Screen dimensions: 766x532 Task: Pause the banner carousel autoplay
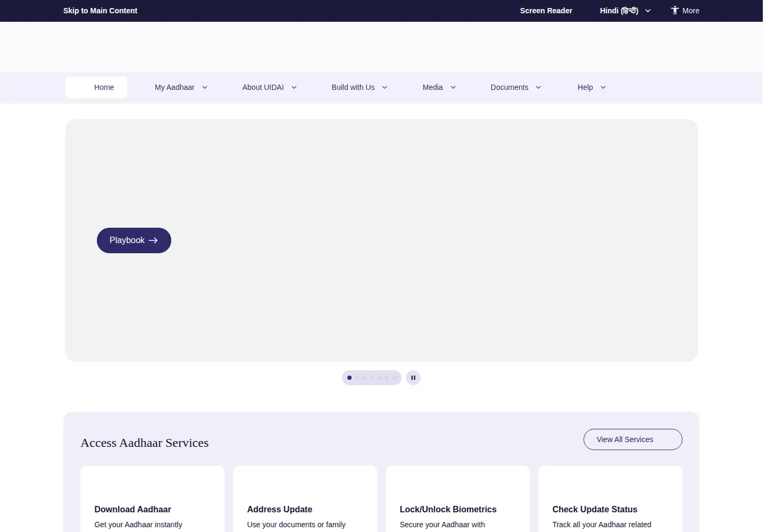click(413, 378)
